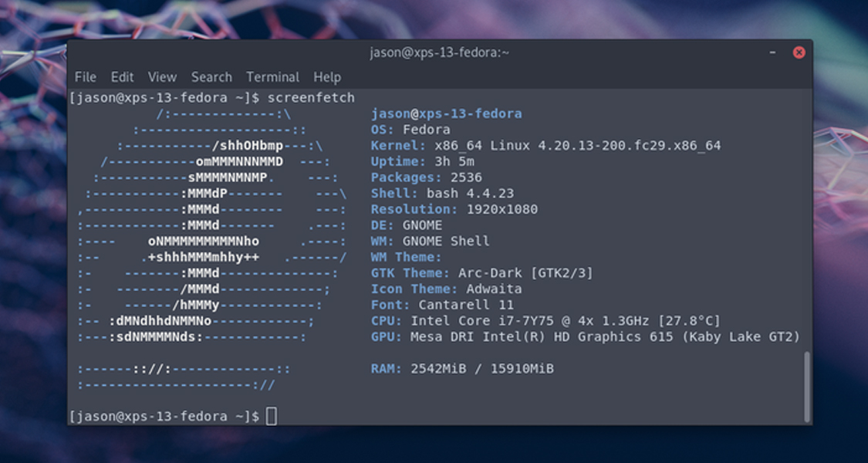Minimize the terminal window
The image size is (868, 463).
pos(771,52)
